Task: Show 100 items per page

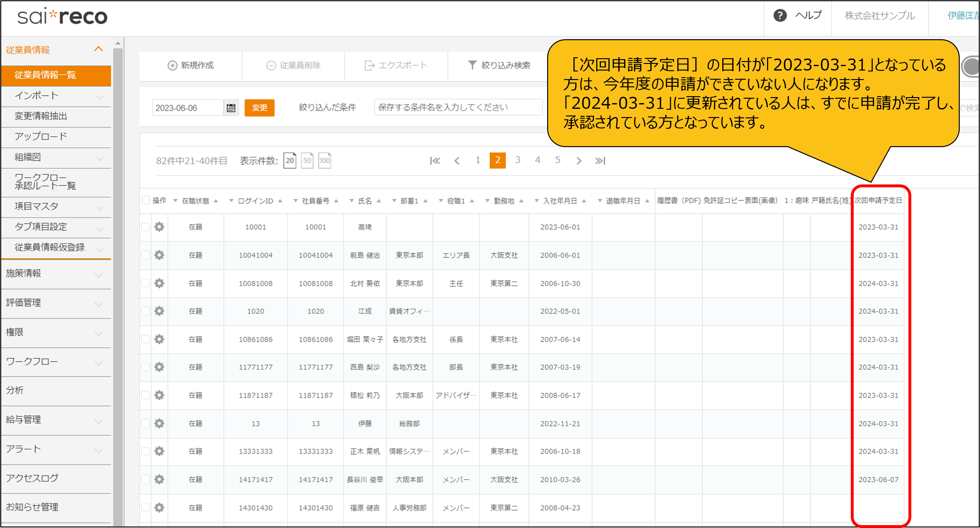Action: point(325,160)
